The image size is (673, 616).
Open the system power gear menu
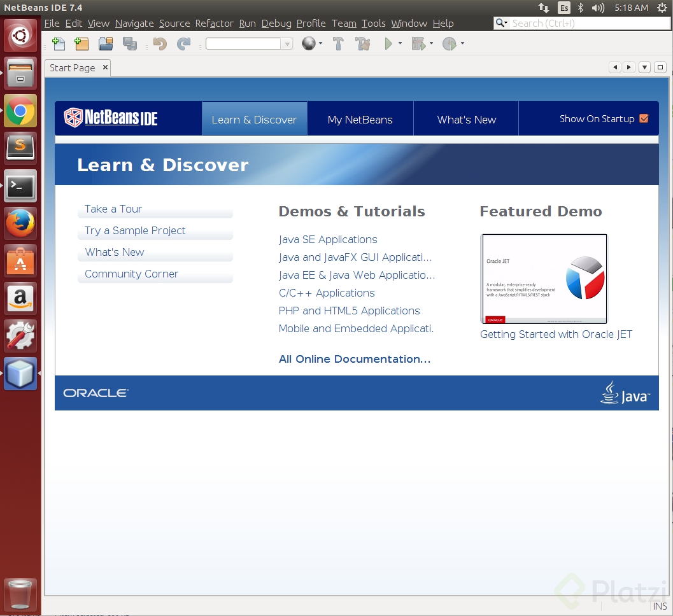[x=662, y=8]
